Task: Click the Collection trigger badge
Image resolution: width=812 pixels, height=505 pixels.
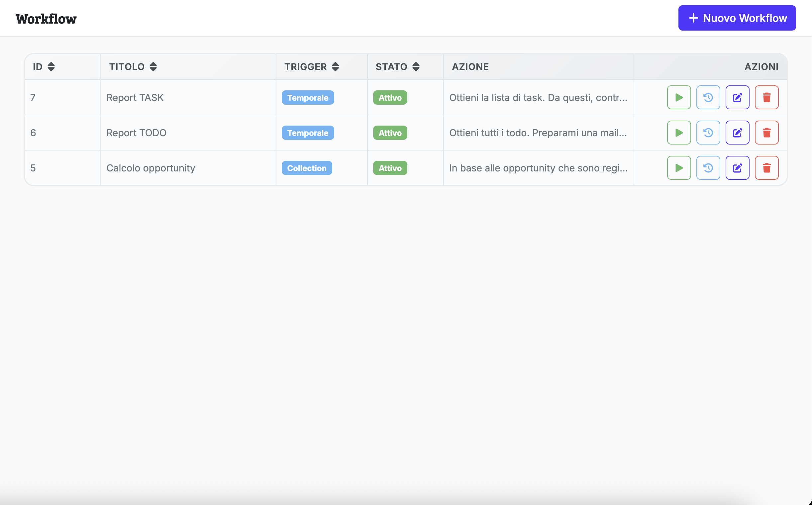Action: [x=307, y=168]
